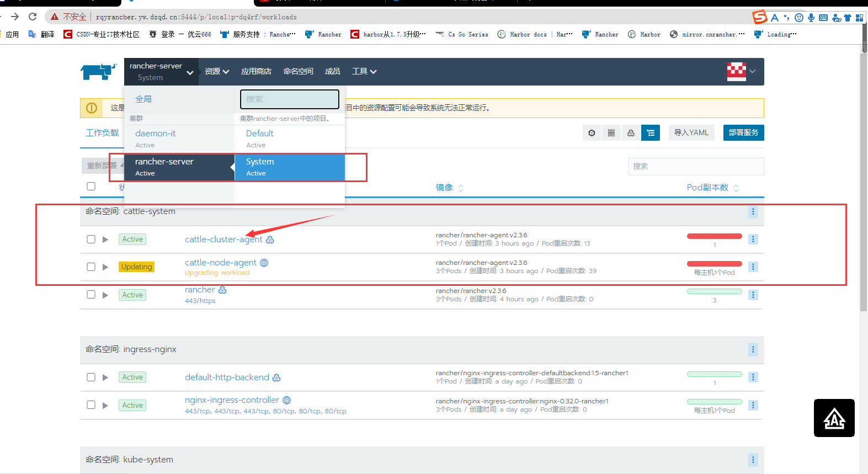This screenshot has height=474, width=868.
Task: Open the 应用商店 nav item
Action: pos(256,72)
